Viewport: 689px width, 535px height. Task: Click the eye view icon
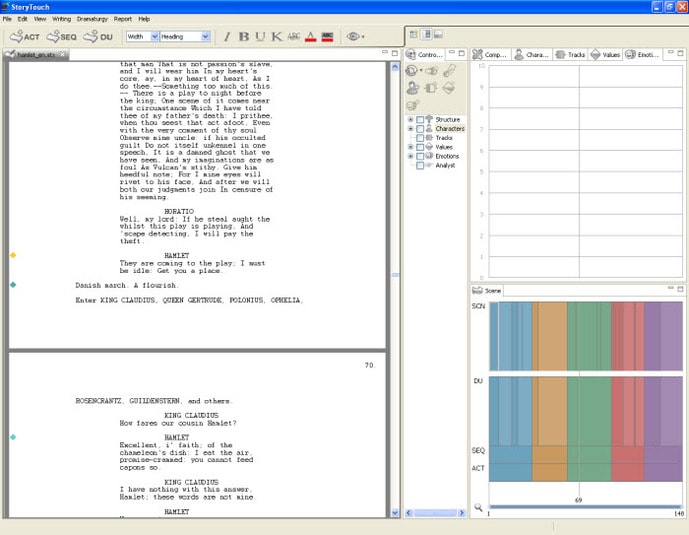pyautogui.click(x=353, y=37)
